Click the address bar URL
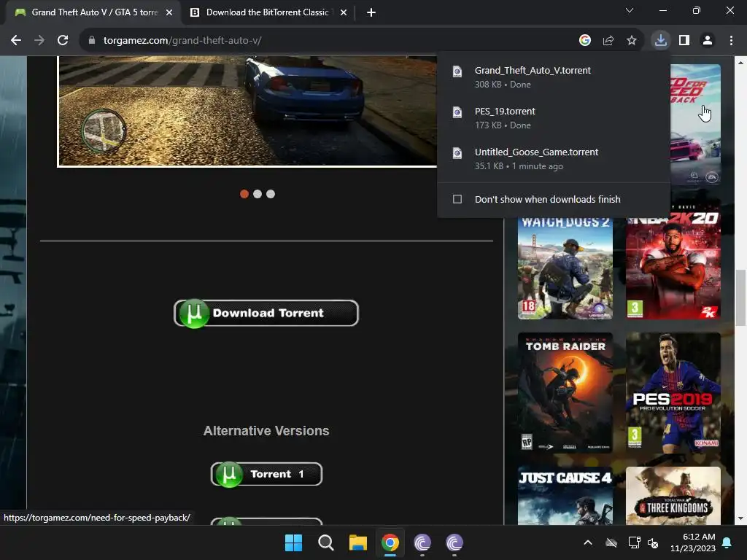 coord(182,41)
